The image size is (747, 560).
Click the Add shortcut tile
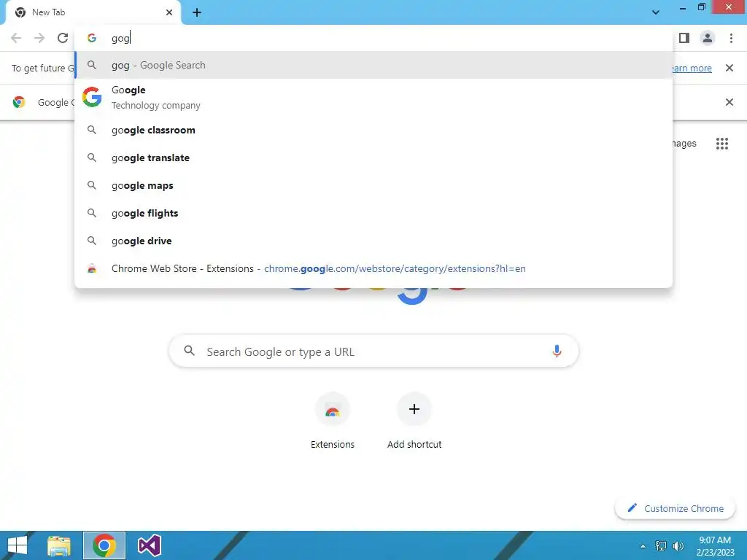(x=414, y=421)
